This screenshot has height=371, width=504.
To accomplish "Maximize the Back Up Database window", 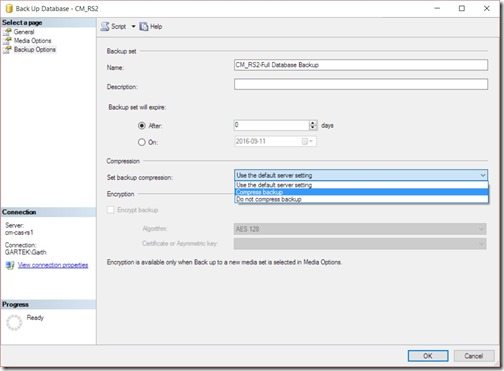I will (462, 9).
